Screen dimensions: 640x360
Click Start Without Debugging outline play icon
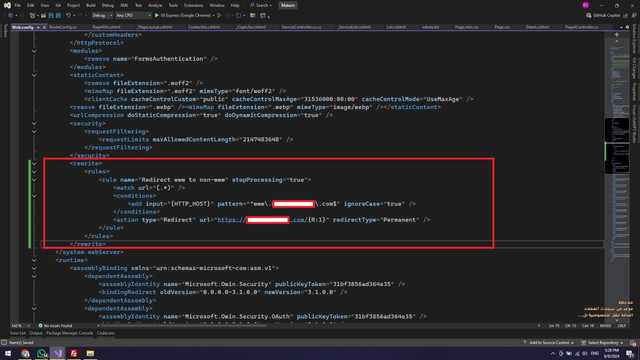(x=219, y=16)
